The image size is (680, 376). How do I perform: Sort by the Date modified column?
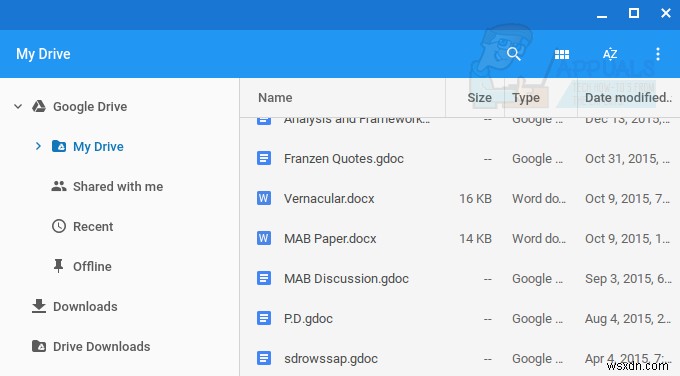pyautogui.click(x=628, y=98)
